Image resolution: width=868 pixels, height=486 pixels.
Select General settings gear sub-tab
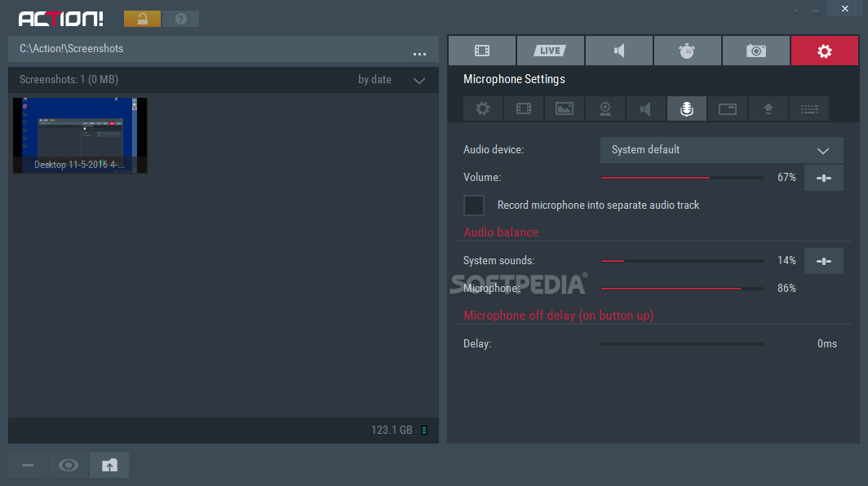click(483, 108)
